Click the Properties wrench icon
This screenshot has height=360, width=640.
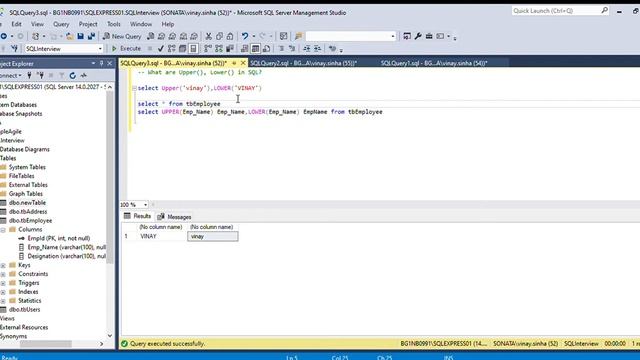tap(418, 36)
